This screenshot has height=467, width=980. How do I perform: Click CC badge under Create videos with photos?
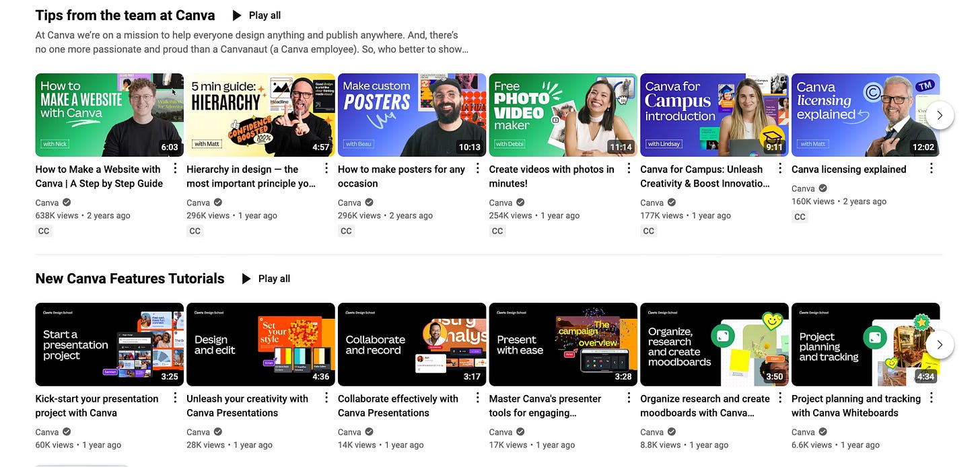[497, 231]
